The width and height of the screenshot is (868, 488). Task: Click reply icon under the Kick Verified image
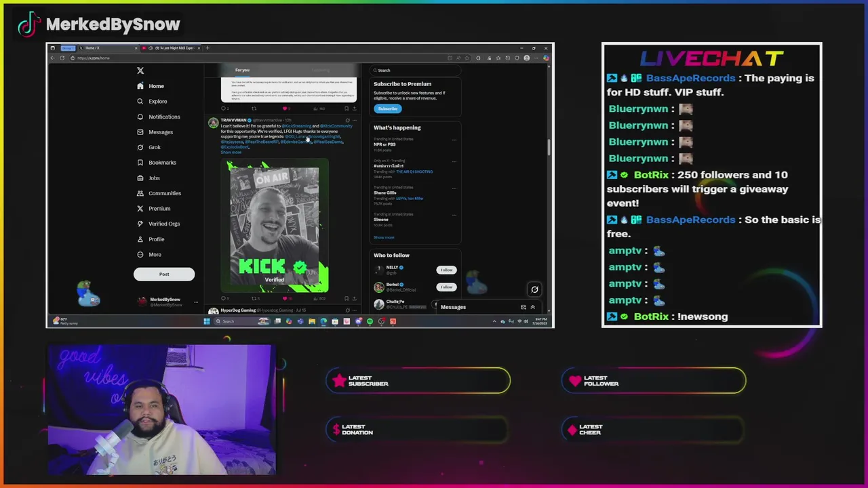click(x=224, y=298)
